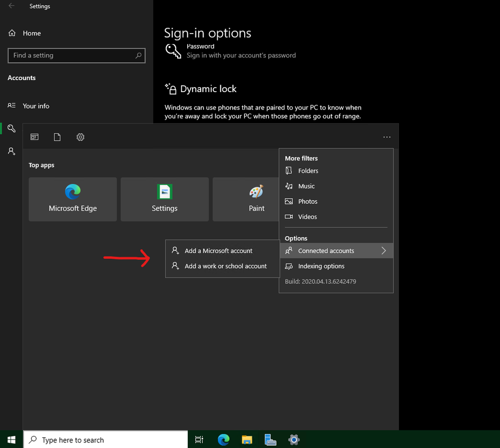
Task: Open the three-dots more options menu
Action: 387,137
